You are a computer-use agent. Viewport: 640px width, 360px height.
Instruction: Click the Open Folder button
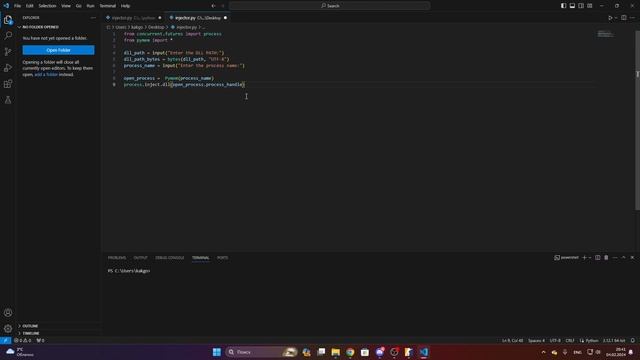point(58,50)
